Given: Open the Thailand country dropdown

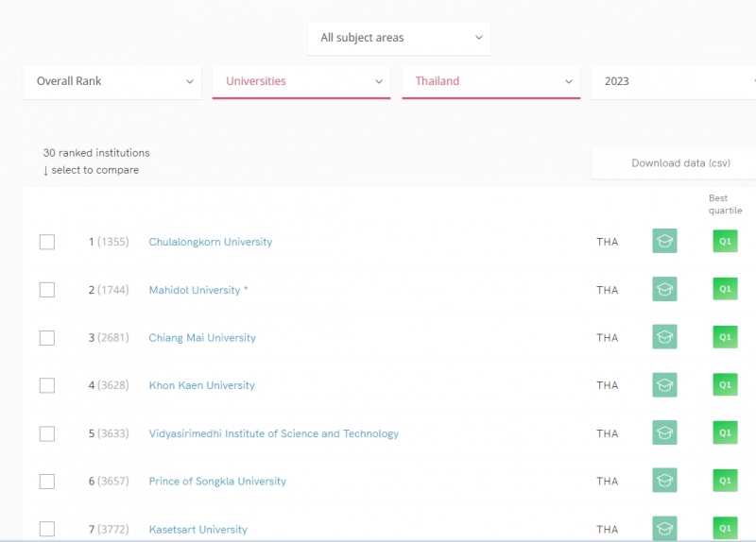Looking at the screenshot, I should pyautogui.click(x=490, y=81).
